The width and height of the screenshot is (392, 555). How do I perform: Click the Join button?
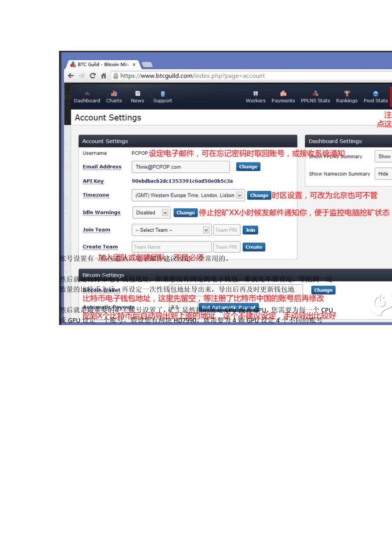coord(250,230)
